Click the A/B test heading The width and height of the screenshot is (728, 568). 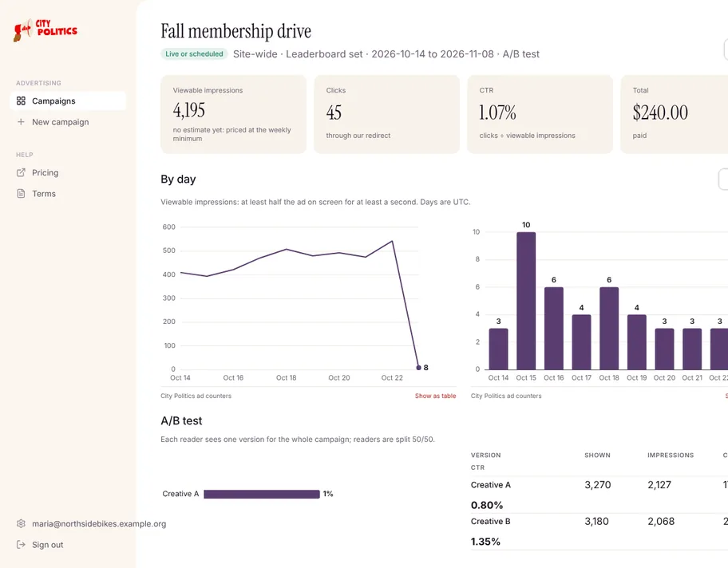(181, 421)
